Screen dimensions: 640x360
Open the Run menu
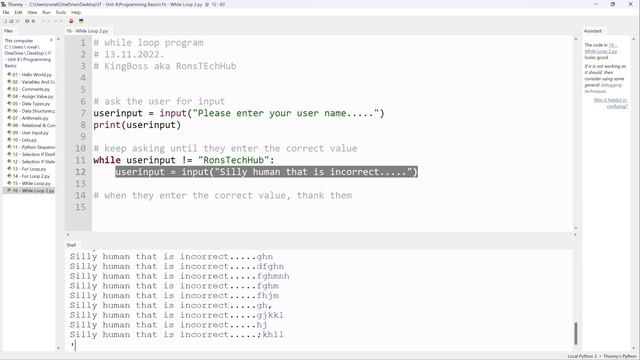point(47,13)
